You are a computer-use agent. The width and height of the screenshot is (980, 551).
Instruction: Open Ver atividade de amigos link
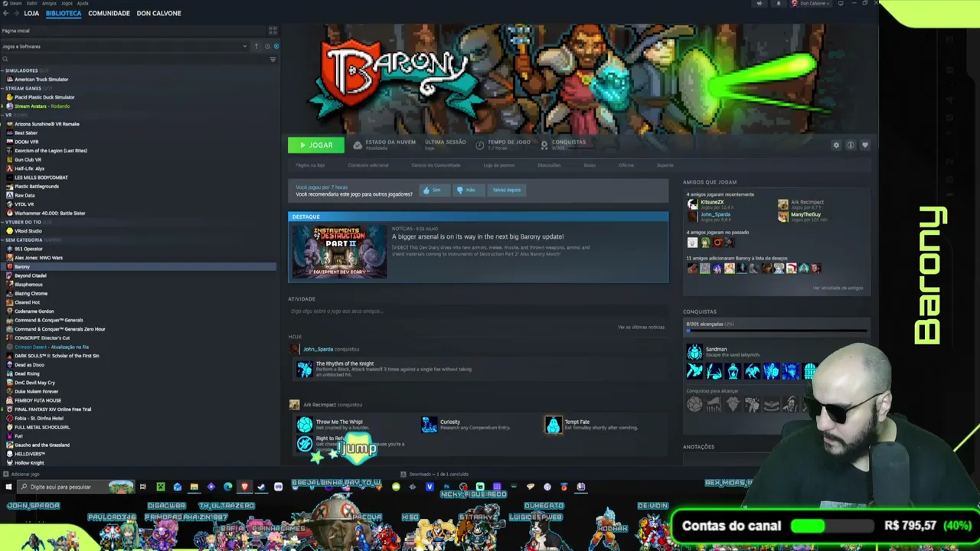[838, 289]
